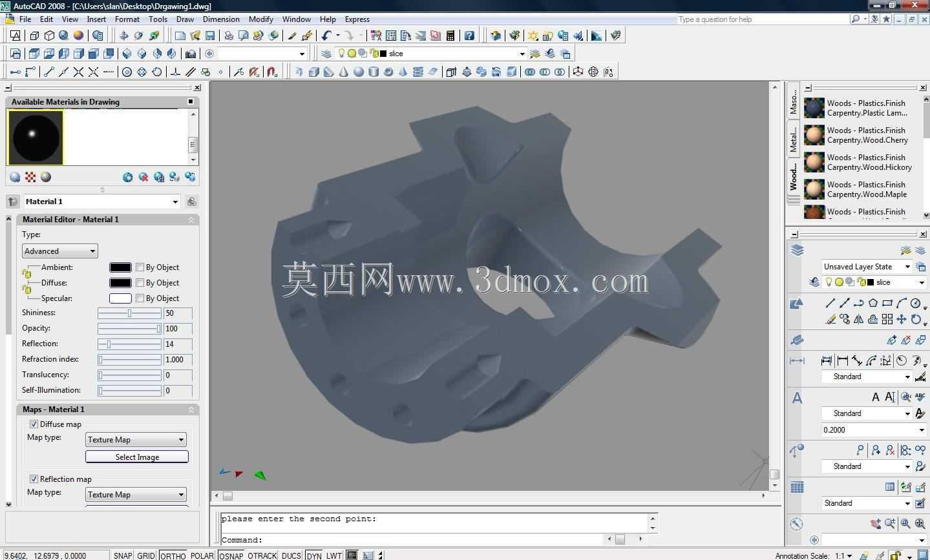This screenshot has width=930, height=560.
Task: Open the Express menu
Action: 357,19
